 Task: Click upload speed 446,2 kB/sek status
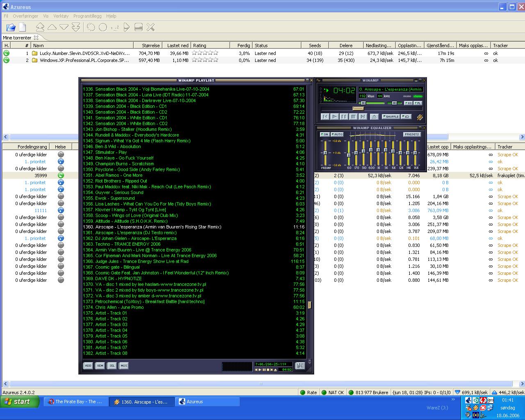(x=507, y=393)
